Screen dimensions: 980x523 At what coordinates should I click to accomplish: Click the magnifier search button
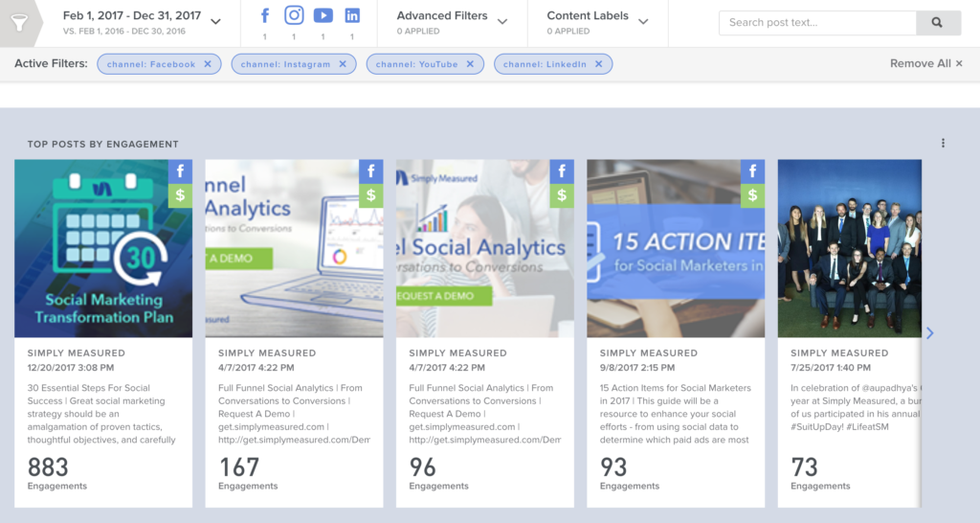pyautogui.click(x=938, y=23)
